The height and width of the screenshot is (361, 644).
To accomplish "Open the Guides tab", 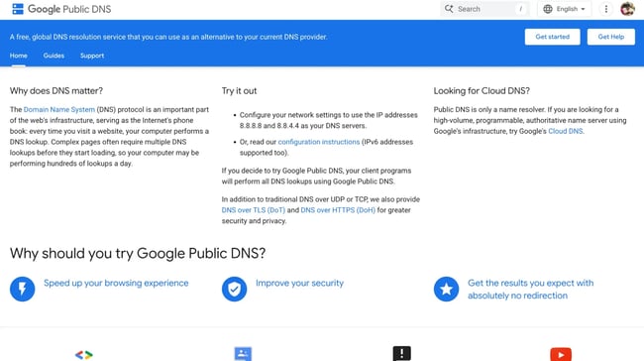I will pyautogui.click(x=54, y=56).
